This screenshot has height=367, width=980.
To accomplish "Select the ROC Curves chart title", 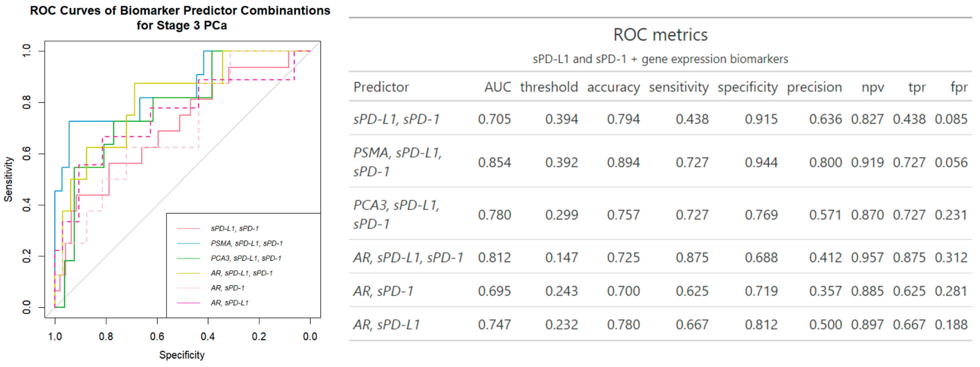I will pyautogui.click(x=180, y=18).
